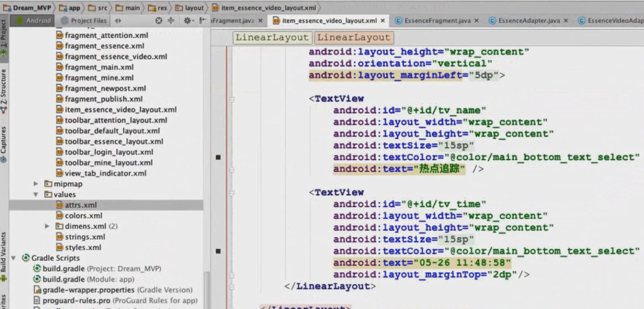
Task: Expand the dimens.xml node
Action: 47,226
